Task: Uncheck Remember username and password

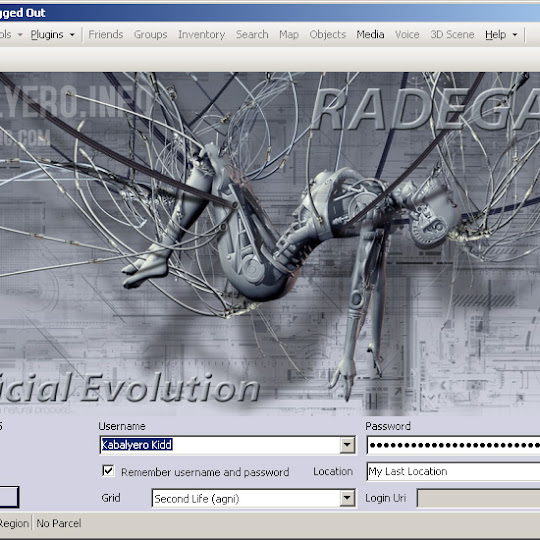Action: click(x=108, y=470)
